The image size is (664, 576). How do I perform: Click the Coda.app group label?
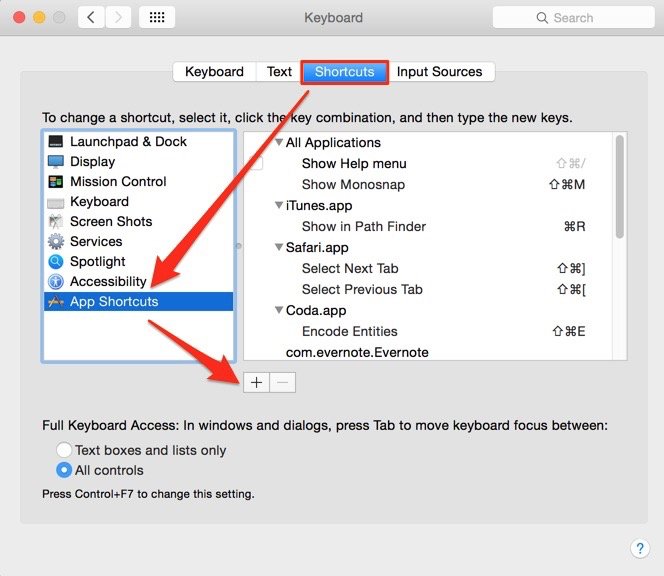316,310
